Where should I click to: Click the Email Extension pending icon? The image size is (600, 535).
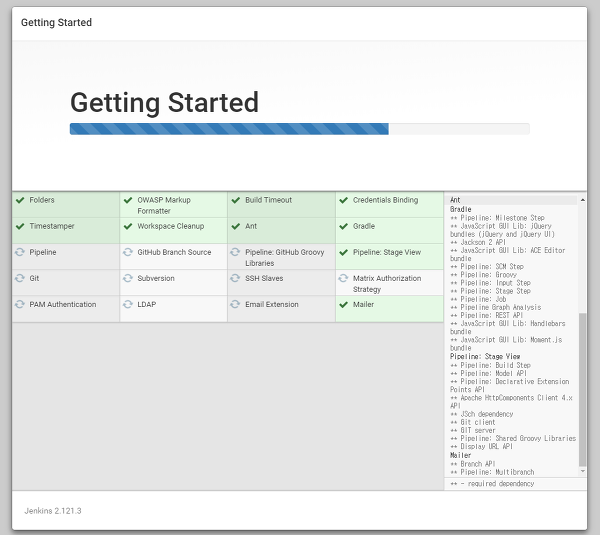click(x=235, y=304)
